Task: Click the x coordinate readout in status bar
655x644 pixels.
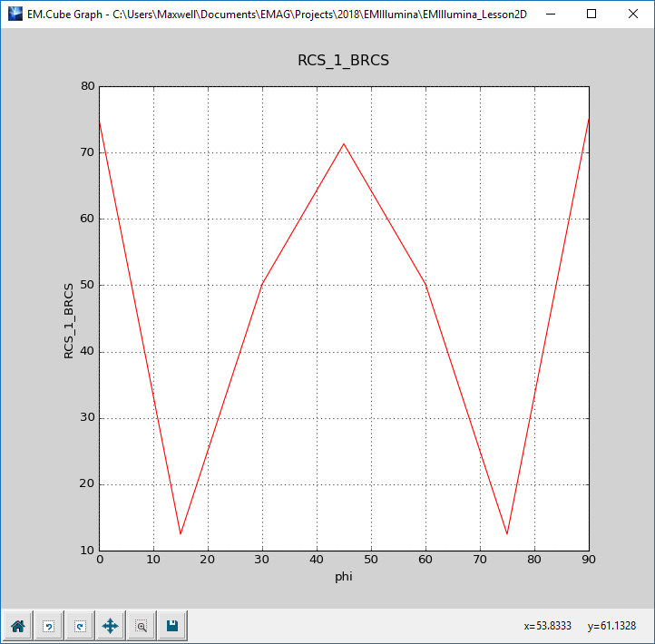Action: (549, 626)
